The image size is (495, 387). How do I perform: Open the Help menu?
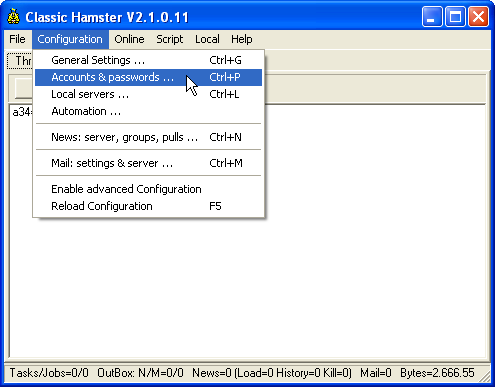pos(242,39)
